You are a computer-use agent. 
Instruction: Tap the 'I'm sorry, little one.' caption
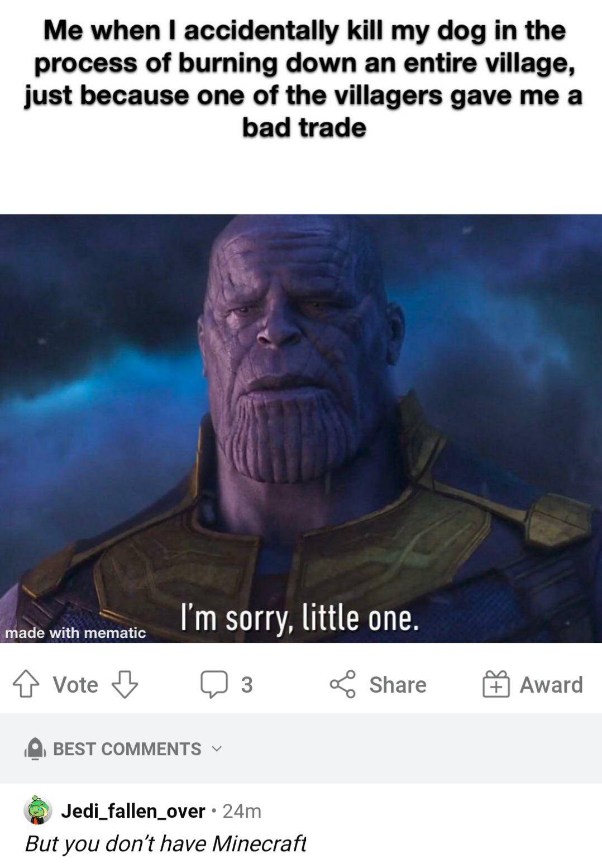tap(299, 618)
